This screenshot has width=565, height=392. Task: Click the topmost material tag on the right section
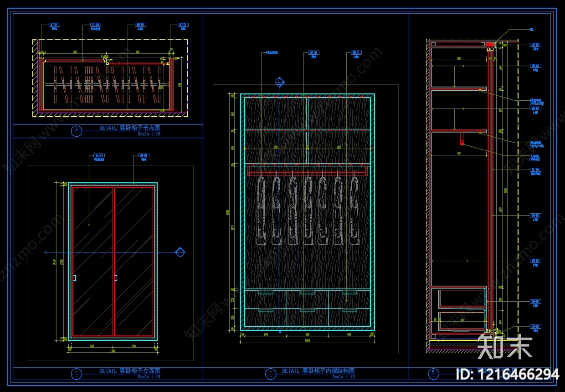tap(536, 45)
